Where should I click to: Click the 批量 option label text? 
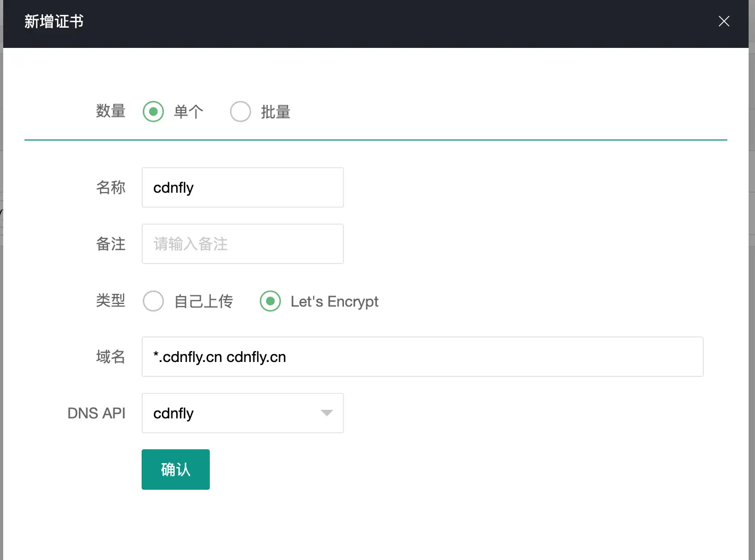275,112
